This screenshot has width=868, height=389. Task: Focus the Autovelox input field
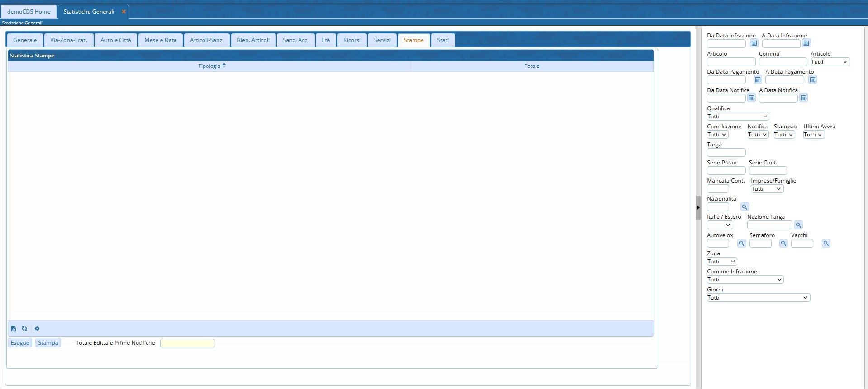point(718,244)
